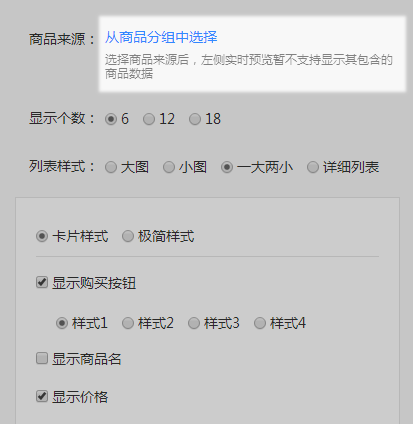Enable 显示商品名 checkbox
This screenshot has width=413, height=424.
click(x=42, y=358)
